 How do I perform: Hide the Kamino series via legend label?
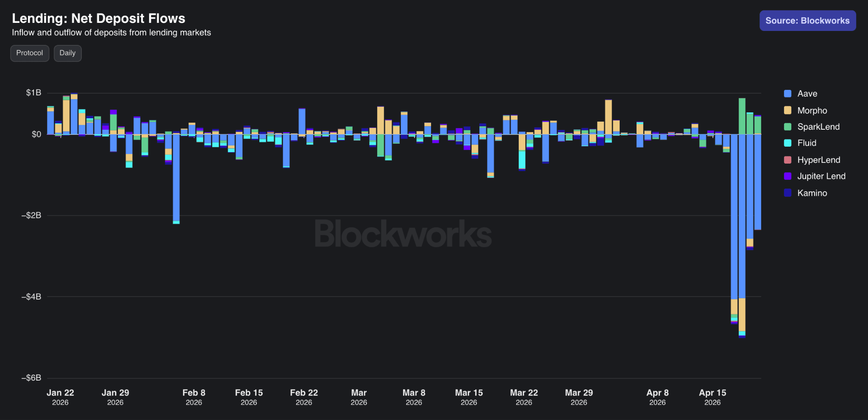click(x=812, y=193)
